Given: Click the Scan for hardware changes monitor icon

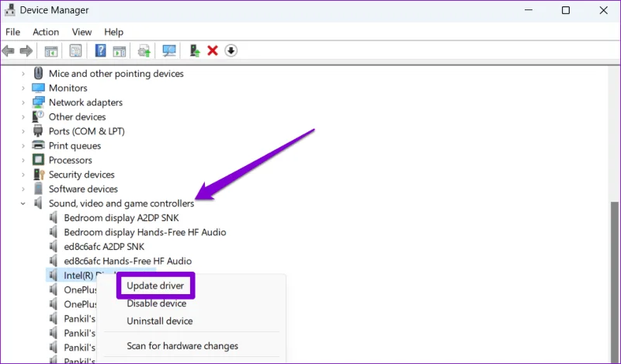Looking at the screenshot, I should pos(169,50).
